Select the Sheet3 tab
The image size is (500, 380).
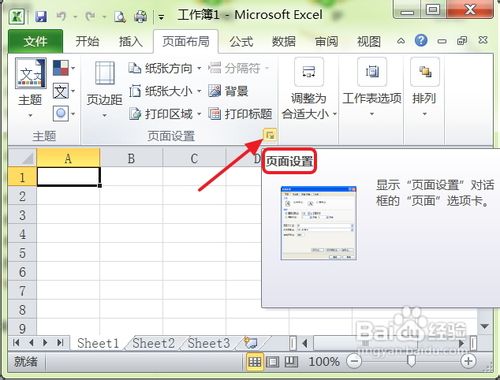pyautogui.click(x=209, y=343)
